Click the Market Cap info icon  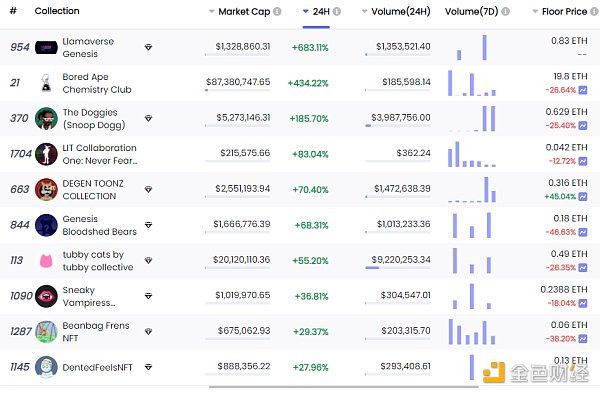(277, 12)
